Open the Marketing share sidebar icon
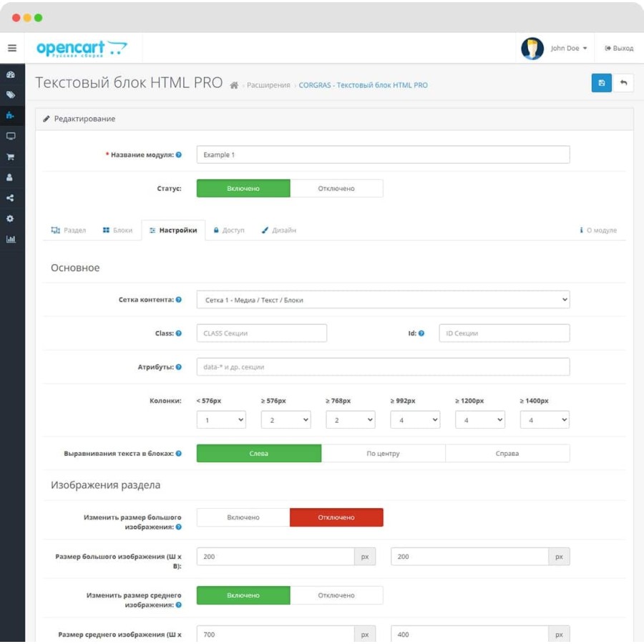 point(10,198)
